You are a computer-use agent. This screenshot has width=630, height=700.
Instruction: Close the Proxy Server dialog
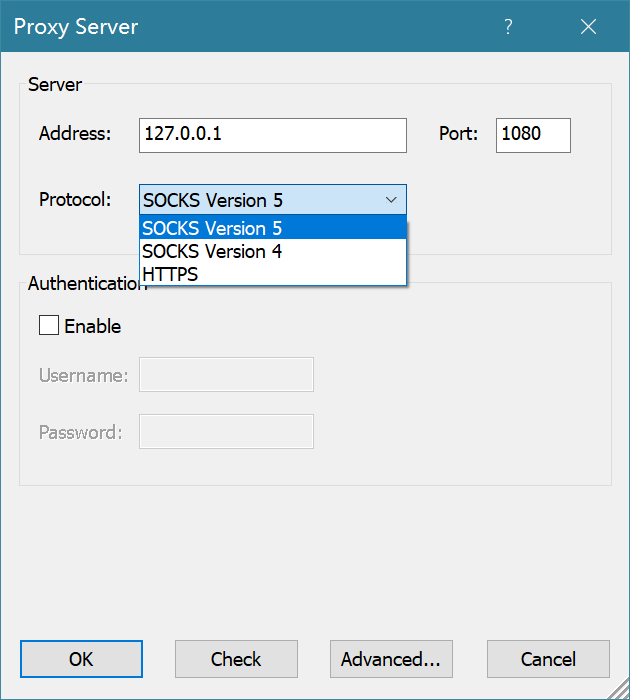point(588,27)
